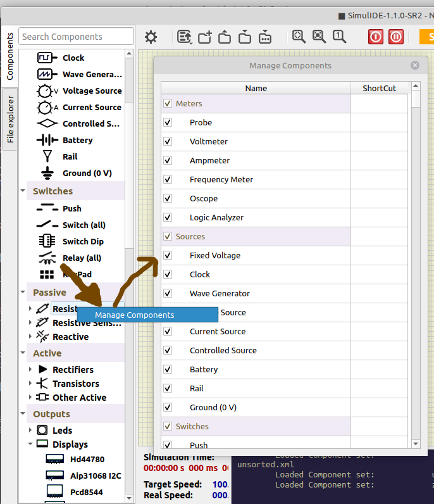The width and height of the screenshot is (434, 504).
Task: Expand the Transistors group
Action: coord(30,384)
